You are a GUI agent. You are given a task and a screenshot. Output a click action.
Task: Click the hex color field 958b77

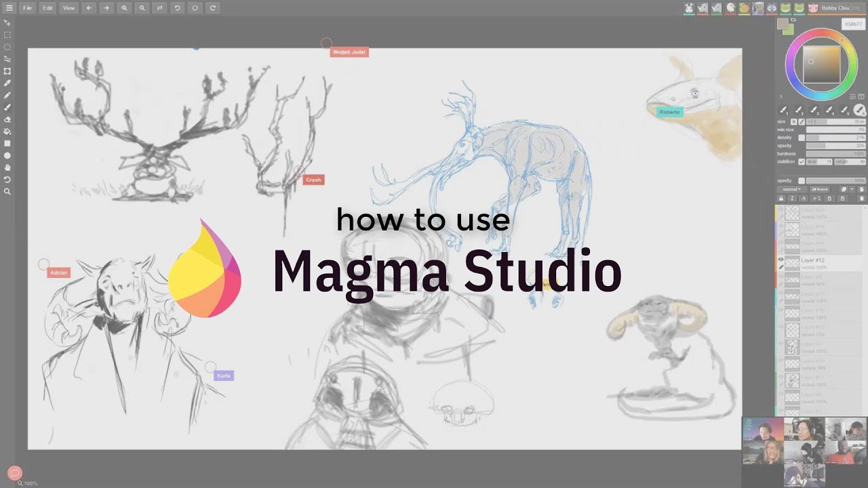853,24
